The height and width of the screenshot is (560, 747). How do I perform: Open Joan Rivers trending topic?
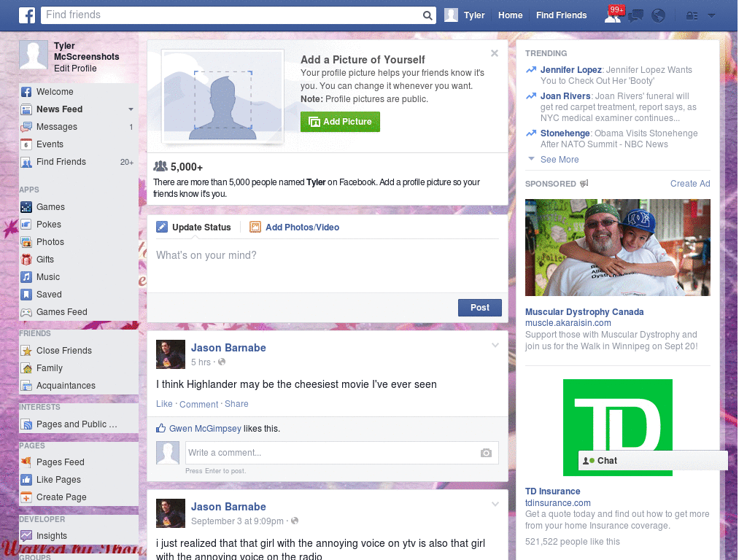pyautogui.click(x=565, y=96)
